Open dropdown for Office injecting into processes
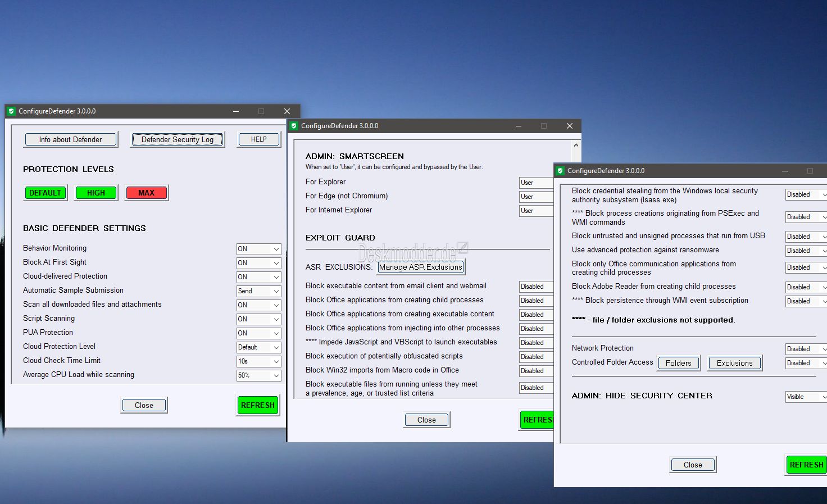Viewport: 827px width, 504px height. [537, 329]
